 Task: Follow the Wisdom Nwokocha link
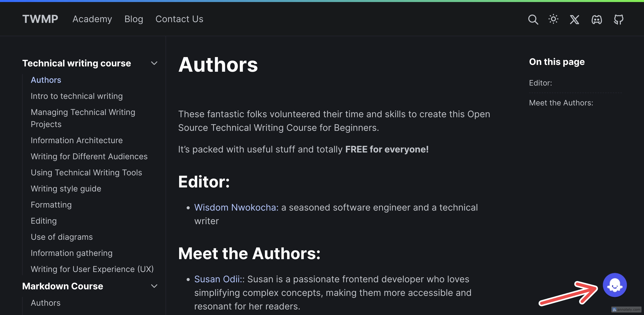click(236, 208)
